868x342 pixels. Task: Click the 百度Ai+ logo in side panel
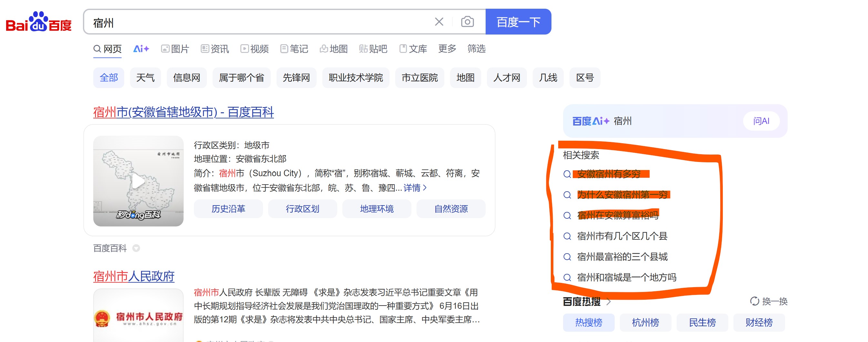[591, 121]
